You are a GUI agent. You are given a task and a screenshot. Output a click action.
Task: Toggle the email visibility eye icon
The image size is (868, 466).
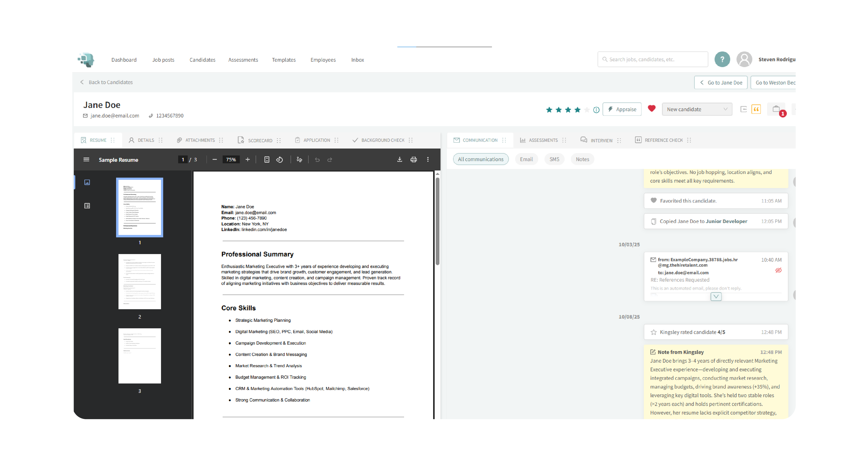(x=778, y=270)
